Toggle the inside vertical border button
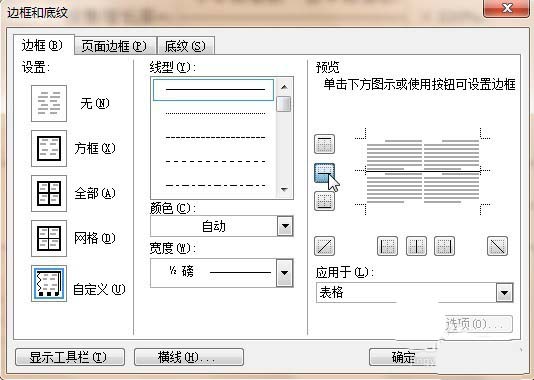Image resolution: width=534 pixels, height=380 pixels. (x=416, y=246)
